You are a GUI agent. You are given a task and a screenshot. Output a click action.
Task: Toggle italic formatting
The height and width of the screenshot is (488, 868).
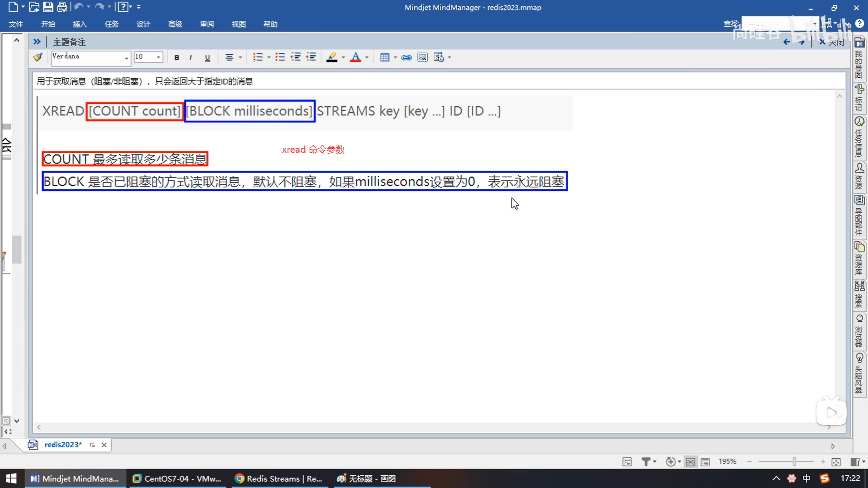click(191, 57)
